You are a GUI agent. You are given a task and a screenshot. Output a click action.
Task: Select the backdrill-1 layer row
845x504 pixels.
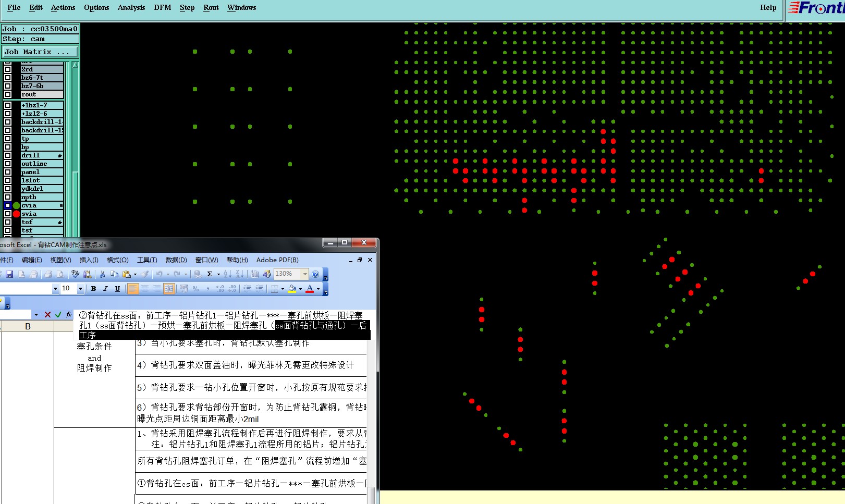coord(42,122)
